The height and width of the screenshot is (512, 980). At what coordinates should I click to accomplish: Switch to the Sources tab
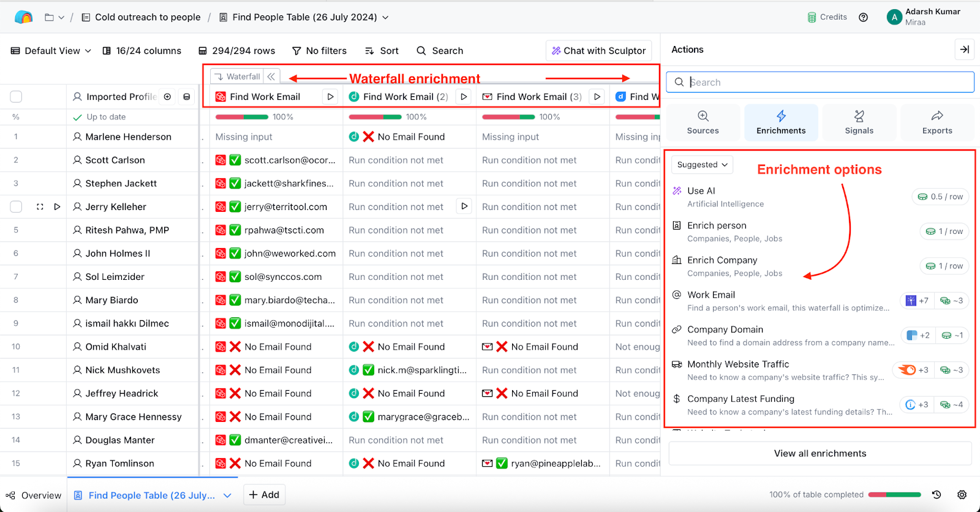(703, 122)
